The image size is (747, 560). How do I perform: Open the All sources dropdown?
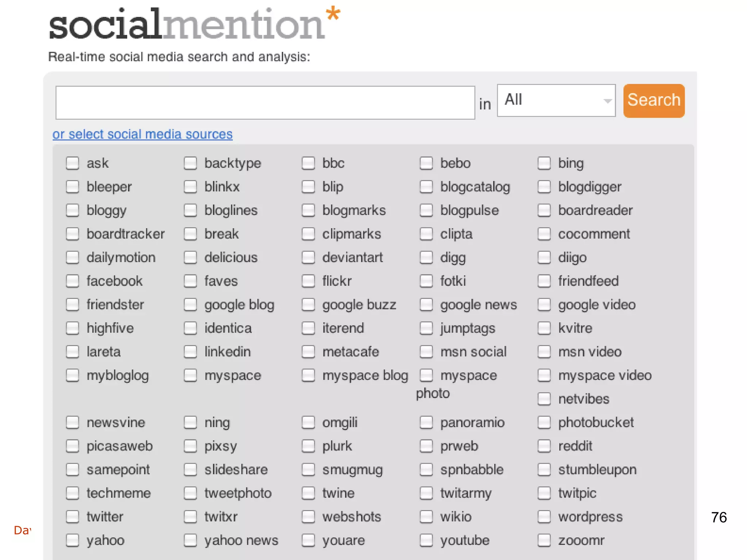coord(556,100)
